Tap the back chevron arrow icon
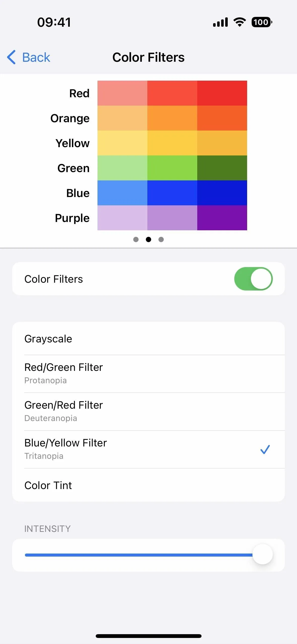Image resolution: width=297 pixels, height=644 pixels. pyautogui.click(x=11, y=57)
